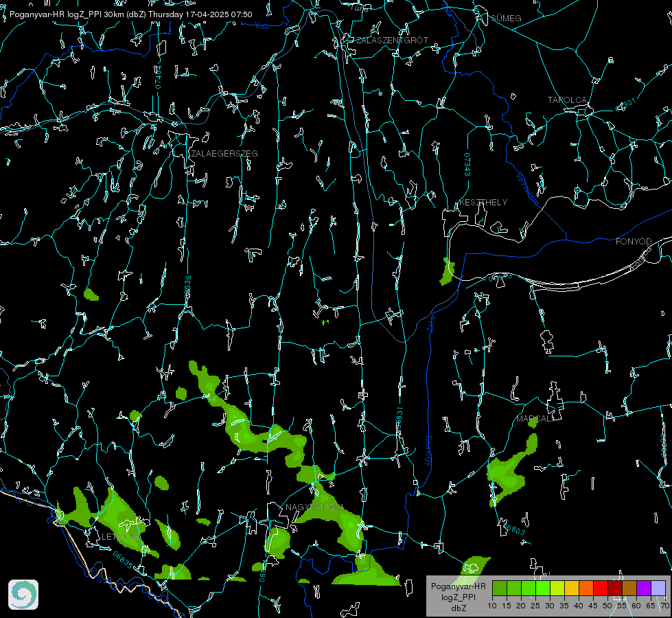Select the 10-15 dBZ dark green swatch
This screenshot has width=672, height=618.
pos(500,588)
